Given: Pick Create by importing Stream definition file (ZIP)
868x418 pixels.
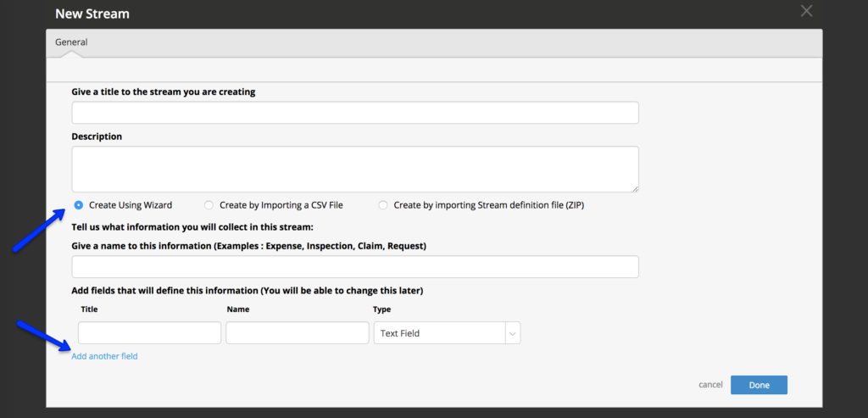Looking at the screenshot, I should (383, 205).
